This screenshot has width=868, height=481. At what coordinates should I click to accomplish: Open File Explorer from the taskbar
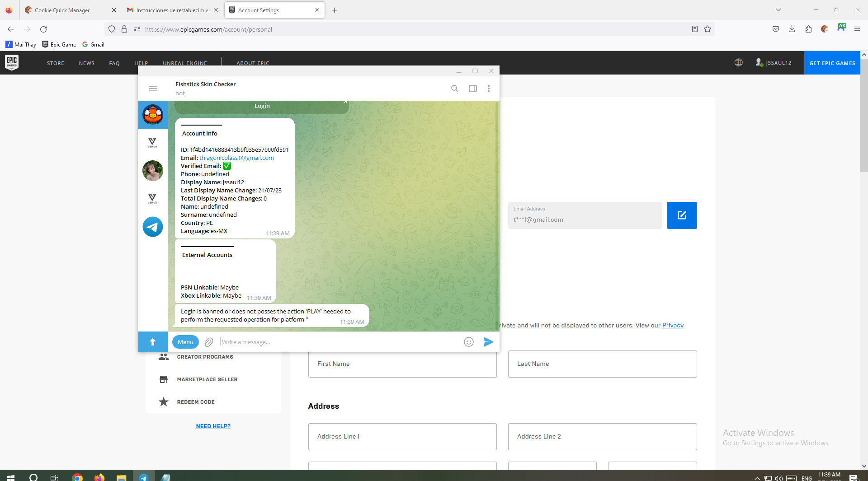click(x=121, y=477)
